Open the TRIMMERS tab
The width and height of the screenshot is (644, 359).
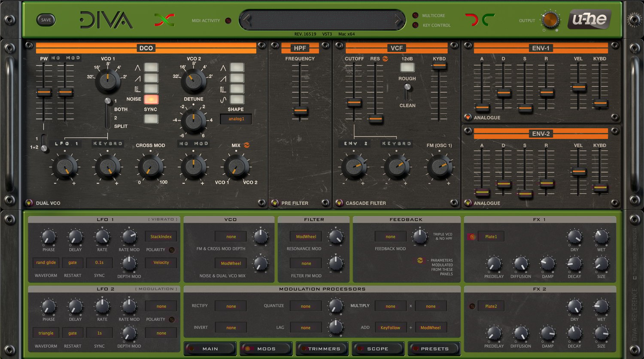tap(322, 349)
